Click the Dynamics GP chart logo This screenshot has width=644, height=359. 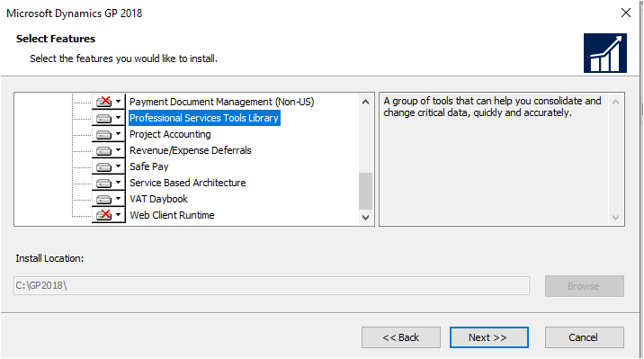pos(605,53)
